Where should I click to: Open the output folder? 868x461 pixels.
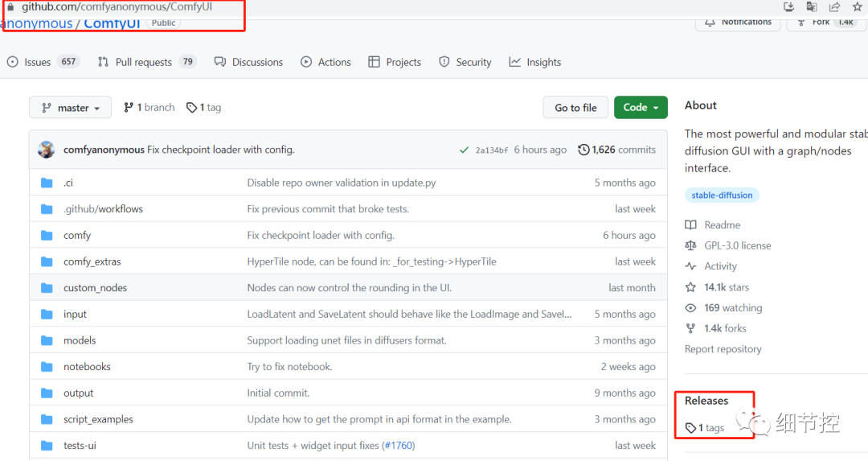[x=78, y=393]
